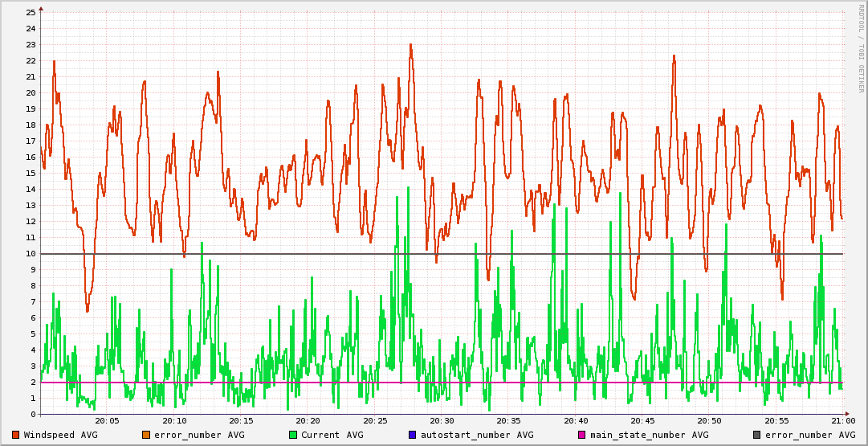Select the 'Windspeed AVG' legend label
The height and width of the screenshot is (446, 868).
click(x=60, y=435)
